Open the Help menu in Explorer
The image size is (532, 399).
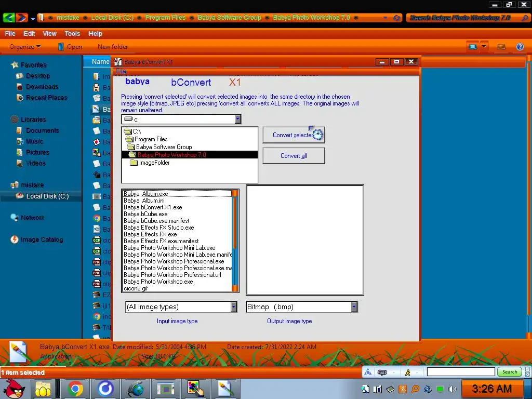pos(96,34)
